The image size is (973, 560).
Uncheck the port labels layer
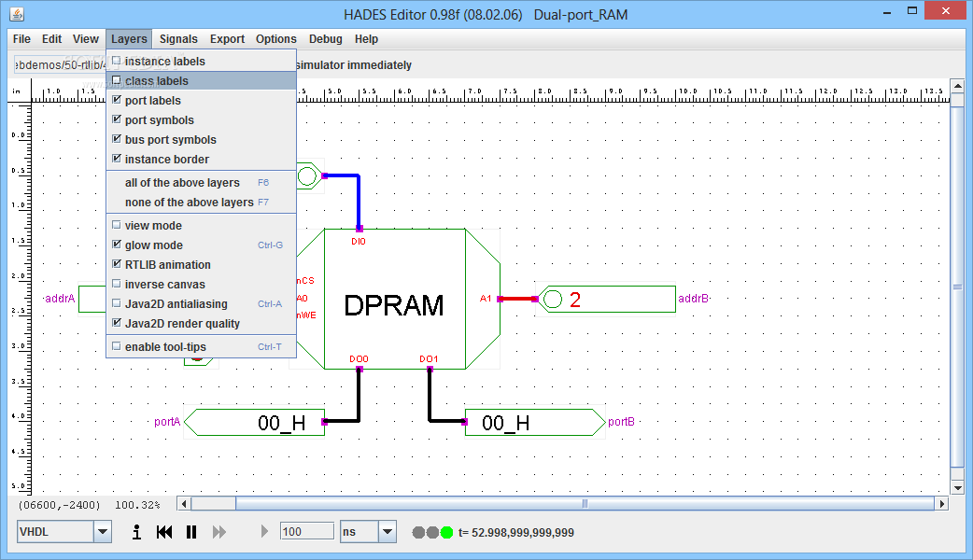click(201, 101)
